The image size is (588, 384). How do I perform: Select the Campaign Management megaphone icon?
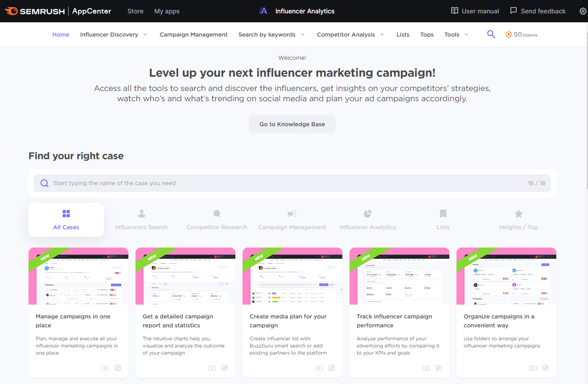tap(292, 214)
